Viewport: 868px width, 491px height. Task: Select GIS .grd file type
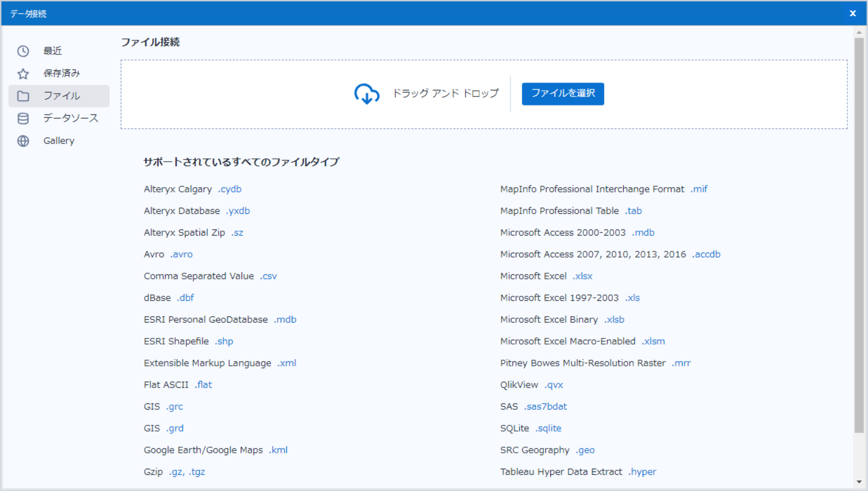coord(164,428)
